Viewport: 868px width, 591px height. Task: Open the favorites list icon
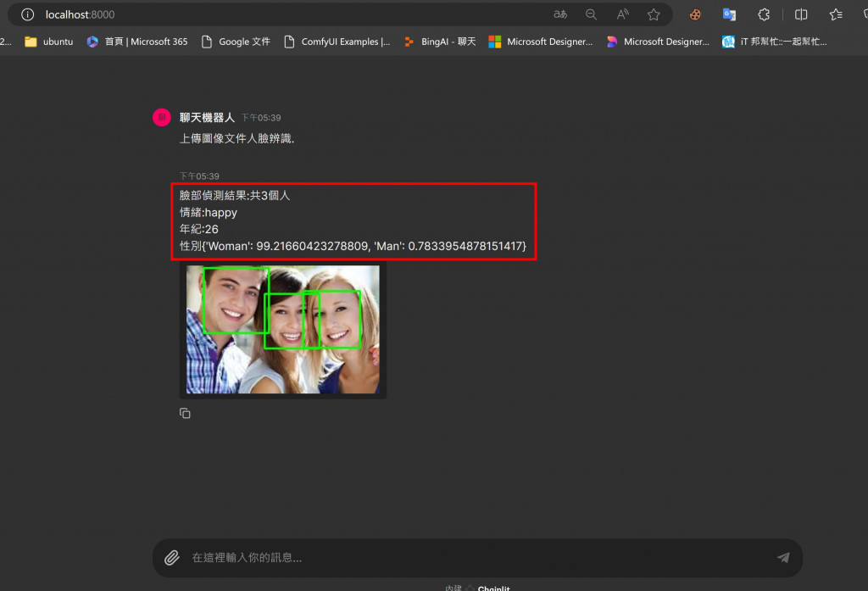pos(836,15)
